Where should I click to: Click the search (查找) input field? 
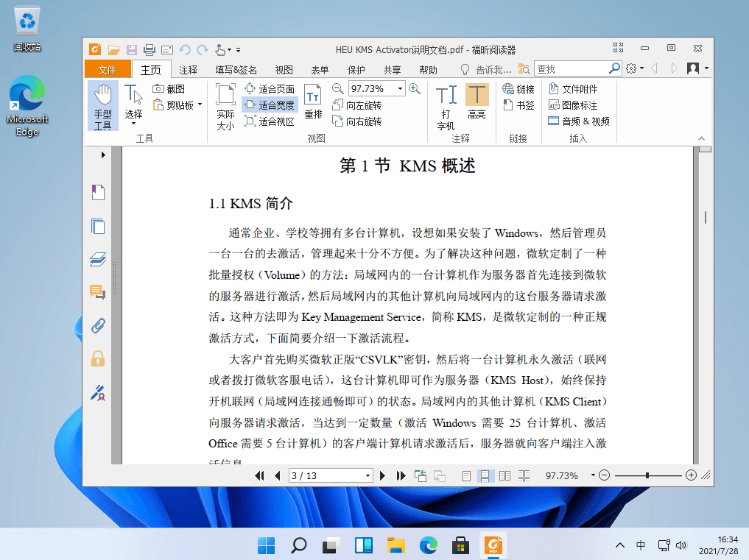pos(572,68)
